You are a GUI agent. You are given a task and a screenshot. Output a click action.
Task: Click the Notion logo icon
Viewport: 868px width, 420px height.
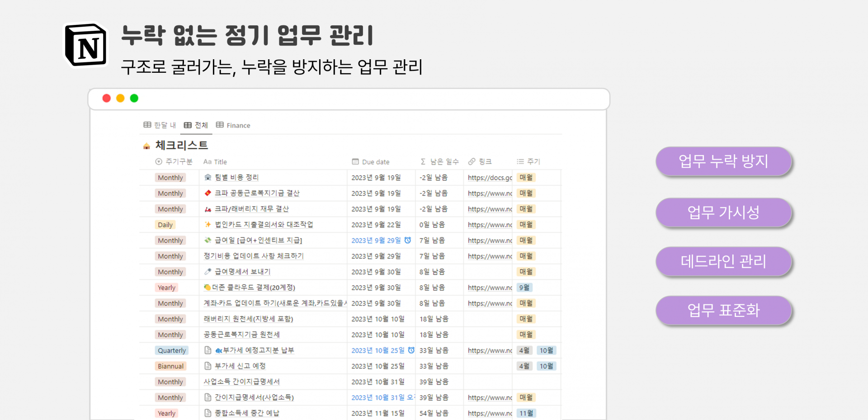(86, 45)
